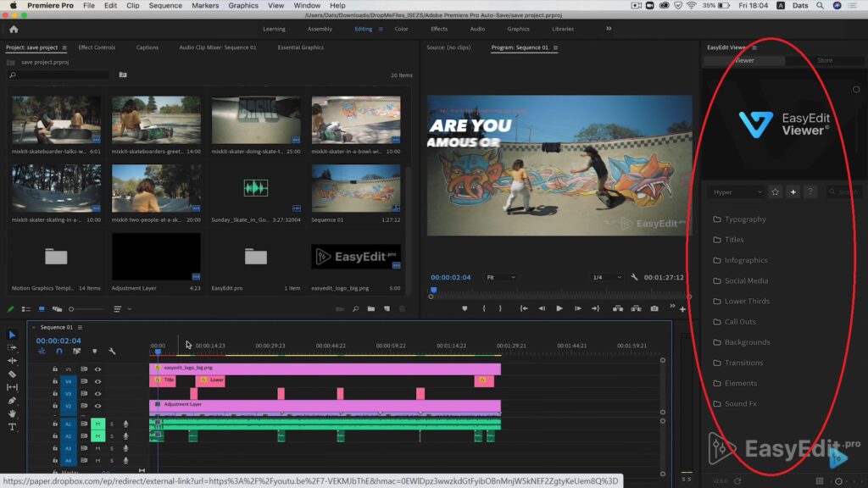The height and width of the screenshot is (488, 868).
Task: Click New Item icon in Project panel
Action: point(387,309)
